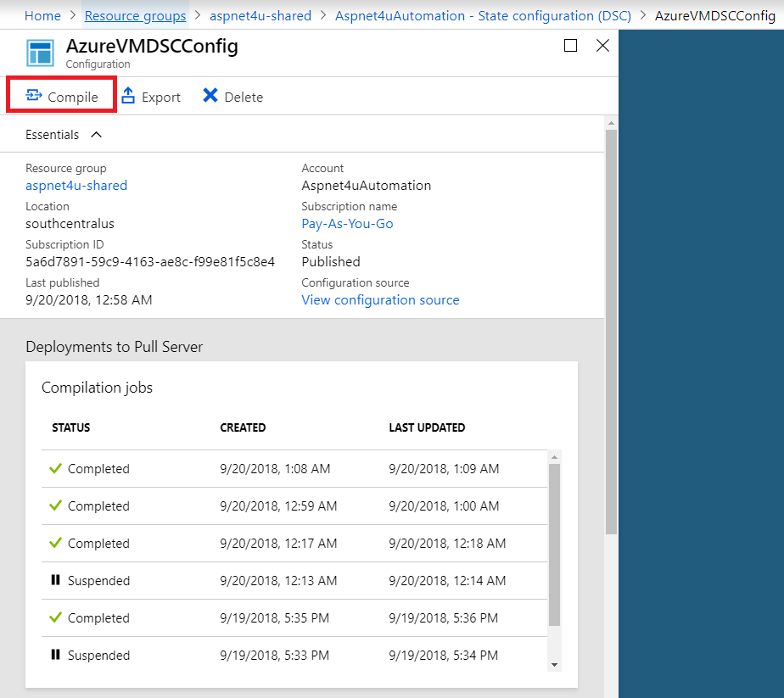Open the aspnet4u-shared resource group link

pyautogui.click(x=76, y=186)
